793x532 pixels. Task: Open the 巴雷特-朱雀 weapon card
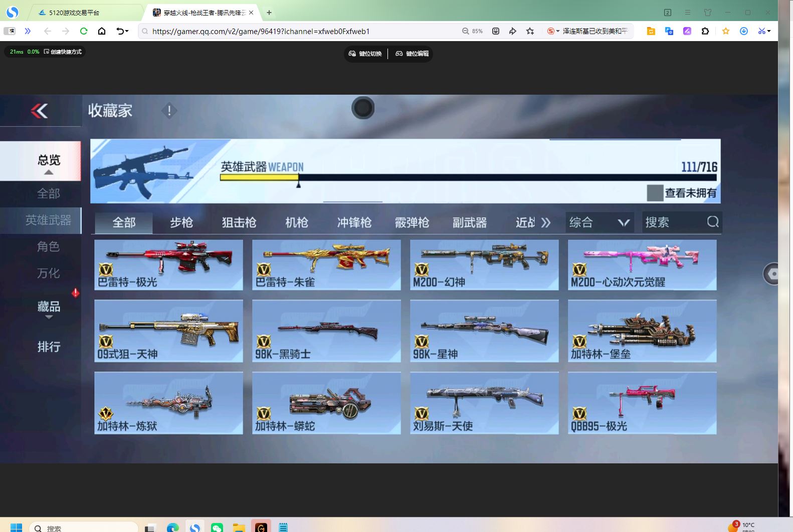coord(326,265)
